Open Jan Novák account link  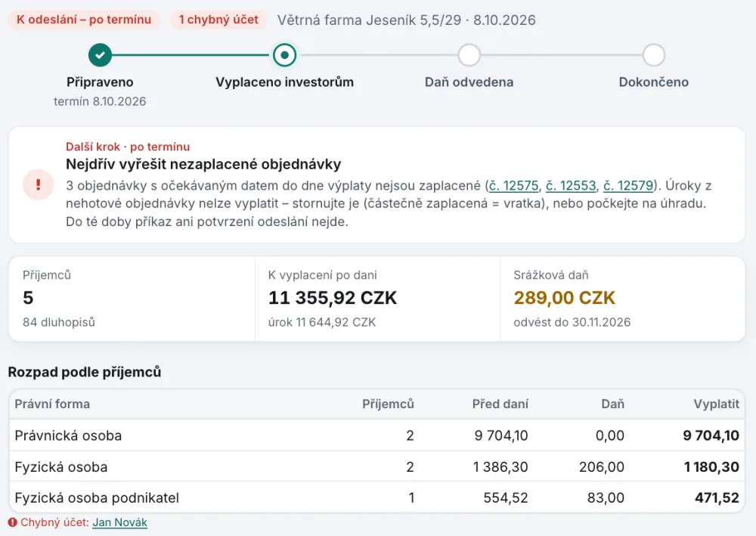(120, 522)
